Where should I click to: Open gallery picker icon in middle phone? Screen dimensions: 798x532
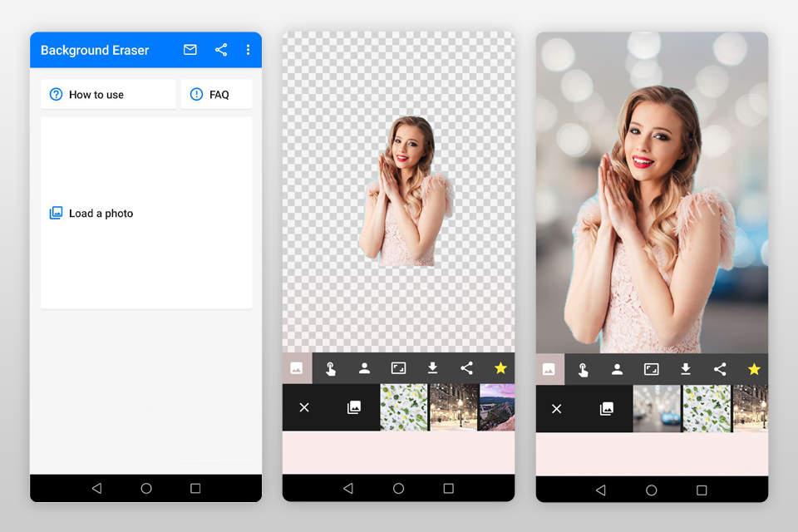click(354, 407)
